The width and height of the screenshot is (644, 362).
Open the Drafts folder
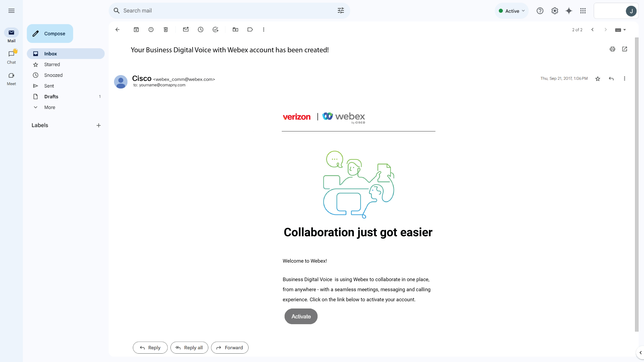coord(65,97)
